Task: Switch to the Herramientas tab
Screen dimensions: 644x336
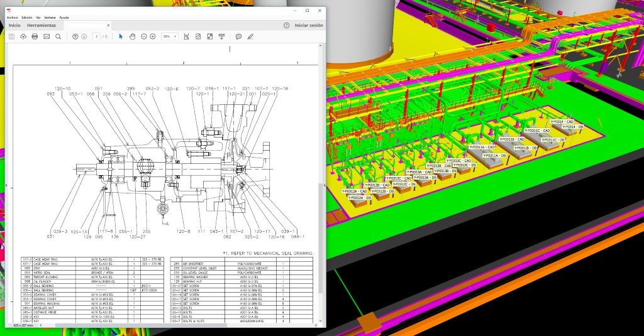Action: click(42, 26)
